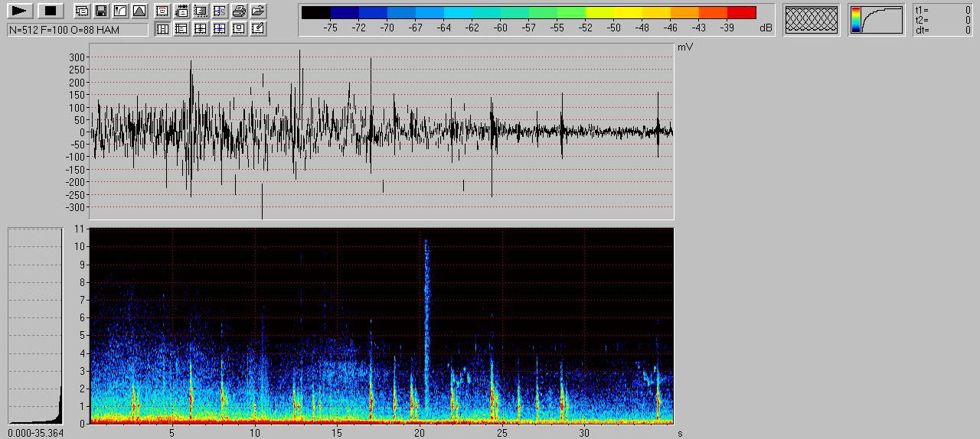The image size is (980, 439).
Task: Click the floppy disk save icon
Action: coord(100,11)
